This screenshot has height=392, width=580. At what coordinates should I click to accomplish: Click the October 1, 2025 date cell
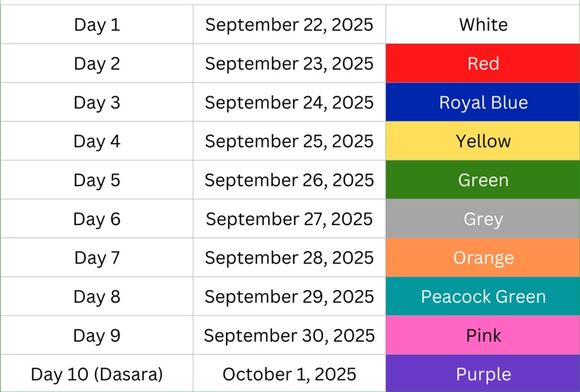point(289,374)
